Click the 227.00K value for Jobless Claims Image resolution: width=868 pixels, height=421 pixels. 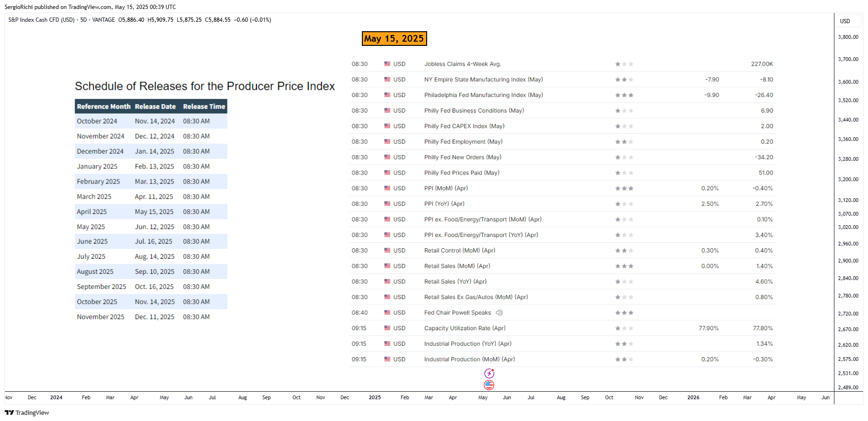coord(762,64)
